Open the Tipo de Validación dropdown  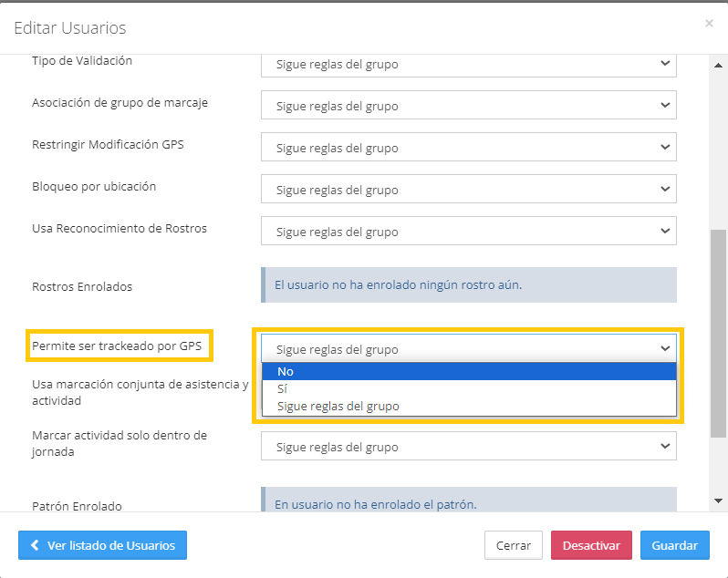coord(468,65)
